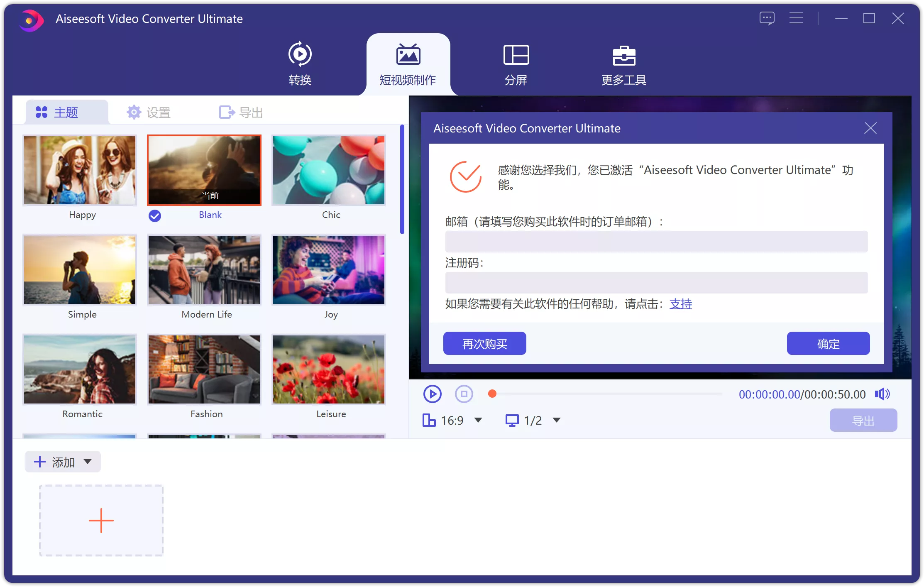924x587 pixels.
Task: Click the blue checkmark next to Blank
Action: [155, 215]
